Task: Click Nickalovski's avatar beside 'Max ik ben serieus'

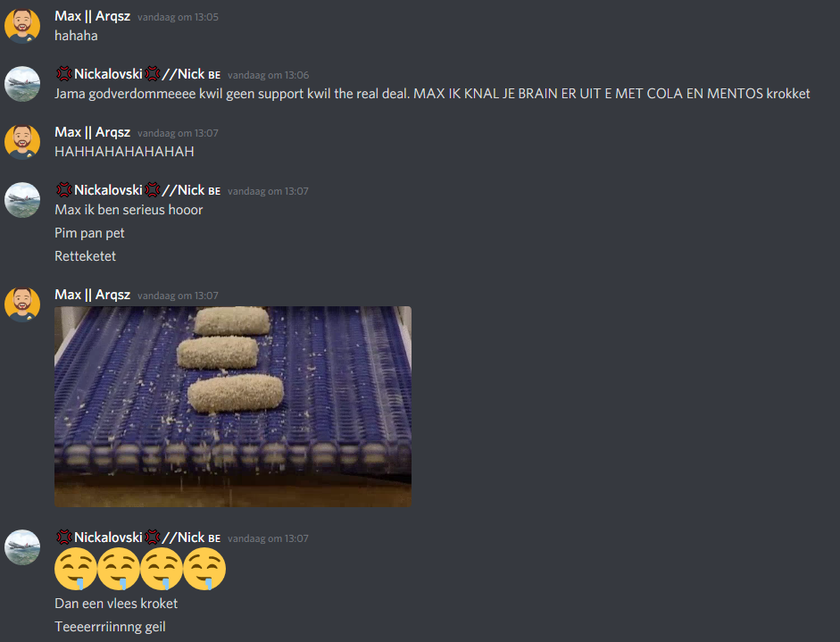Action: coord(22,200)
